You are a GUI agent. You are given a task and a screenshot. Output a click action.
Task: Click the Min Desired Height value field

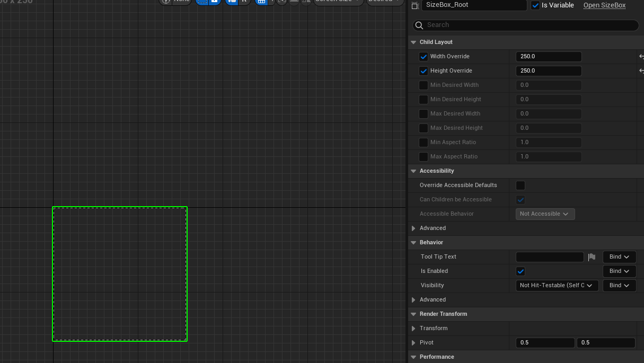(549, 100)
